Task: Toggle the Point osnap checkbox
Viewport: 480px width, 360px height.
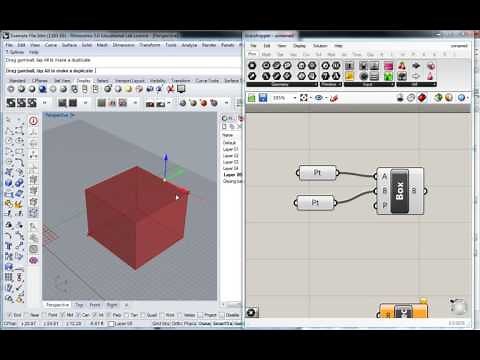Action: 44,315
